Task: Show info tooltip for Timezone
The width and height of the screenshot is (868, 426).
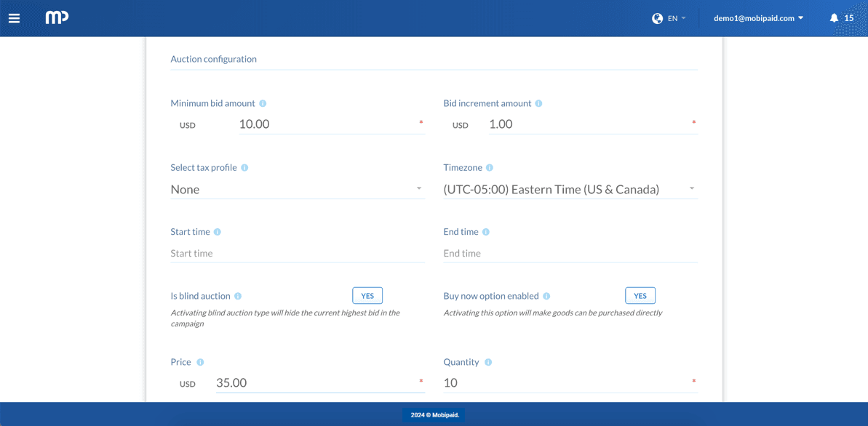Action: click(x=490, y=168)
